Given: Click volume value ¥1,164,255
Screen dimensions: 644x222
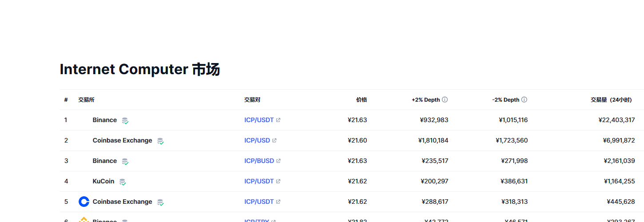Looking at the screenshot, I should click(x=619, y=181).
